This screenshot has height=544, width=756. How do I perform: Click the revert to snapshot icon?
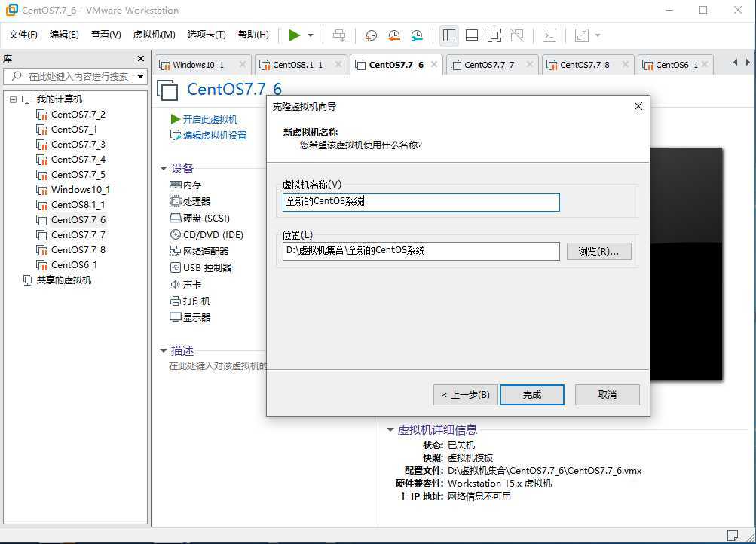pyautogui.click(x=394, y=35)
